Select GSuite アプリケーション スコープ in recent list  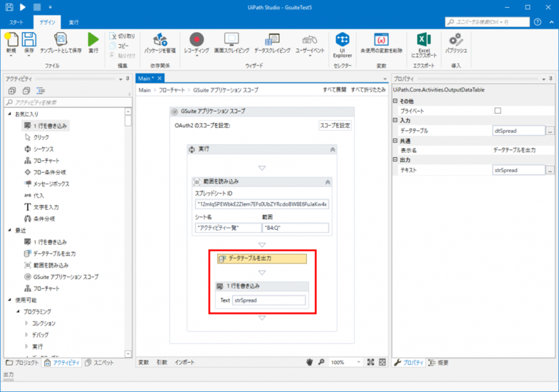(61, 277)
